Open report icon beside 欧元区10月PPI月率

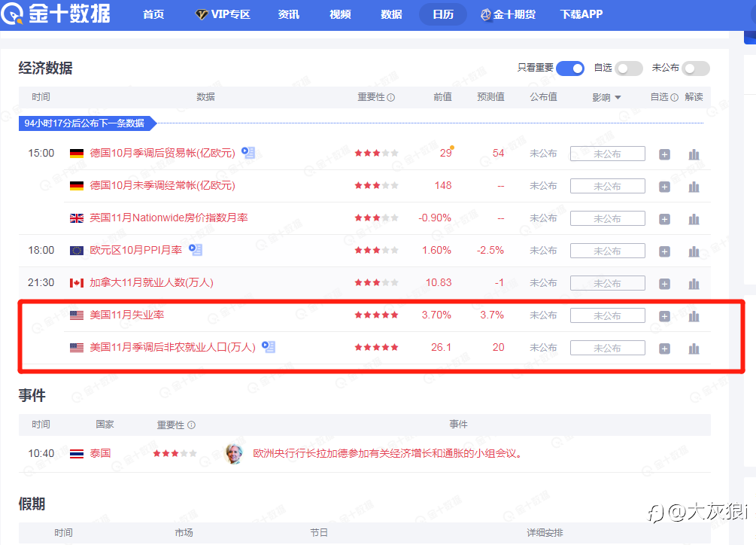click(196, 250)
